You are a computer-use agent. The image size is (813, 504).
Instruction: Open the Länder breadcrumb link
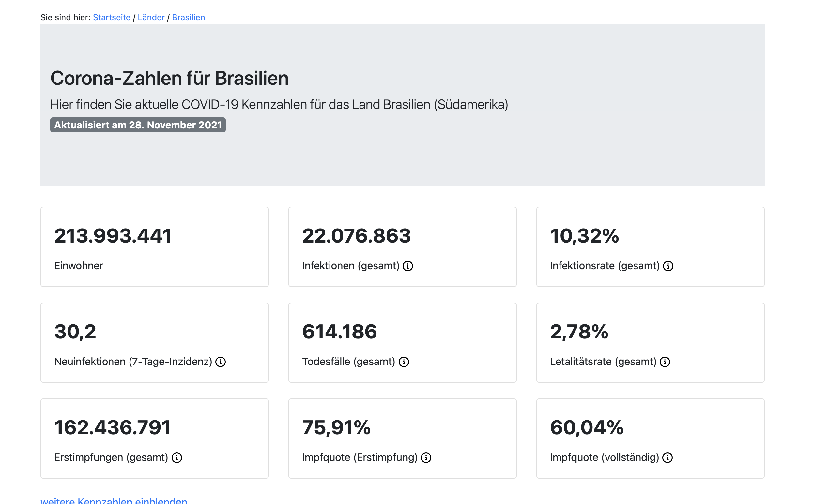pos(151,17)
